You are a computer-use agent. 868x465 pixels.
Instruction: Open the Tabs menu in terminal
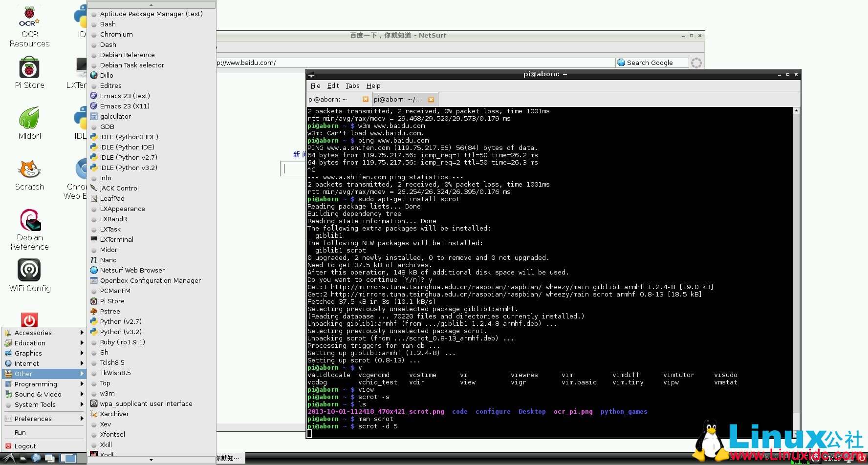tap(352, 85)
